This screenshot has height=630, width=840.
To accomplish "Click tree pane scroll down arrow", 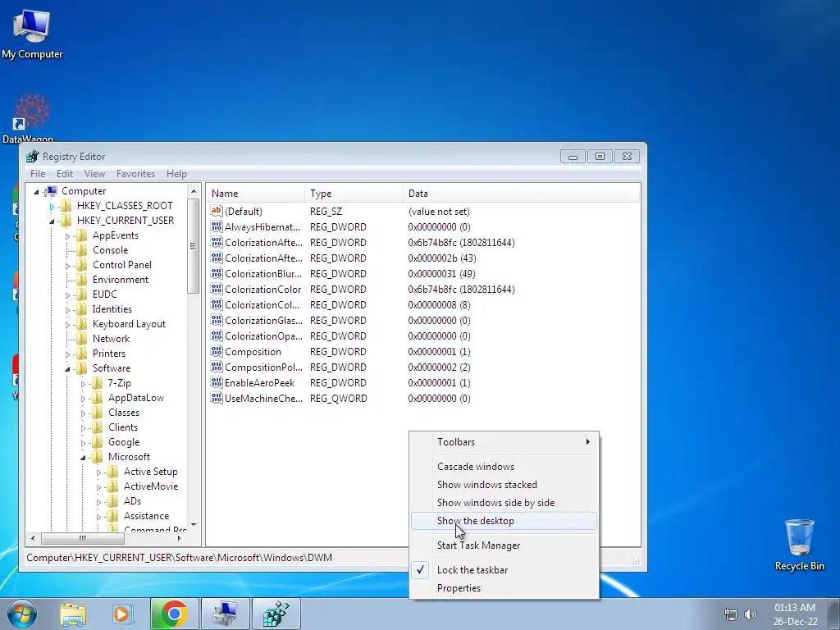I will tap(194, 525).
